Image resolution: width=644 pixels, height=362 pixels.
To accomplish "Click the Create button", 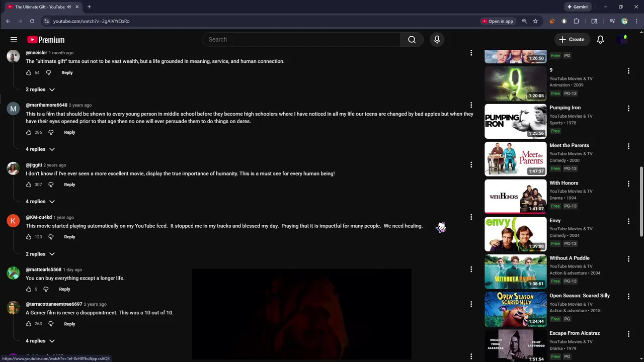I will click(x=572, y=40).
